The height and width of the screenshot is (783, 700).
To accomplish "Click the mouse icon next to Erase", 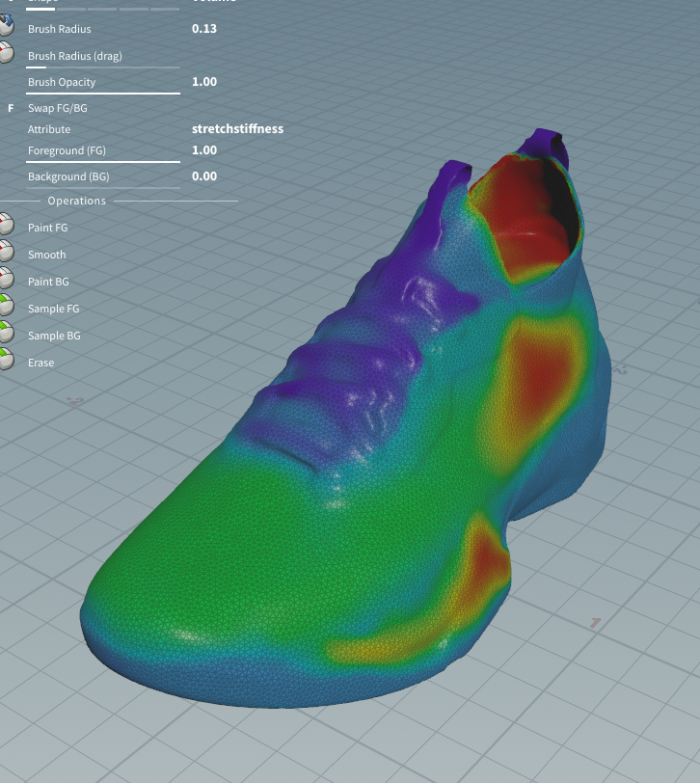I will 7,359.
